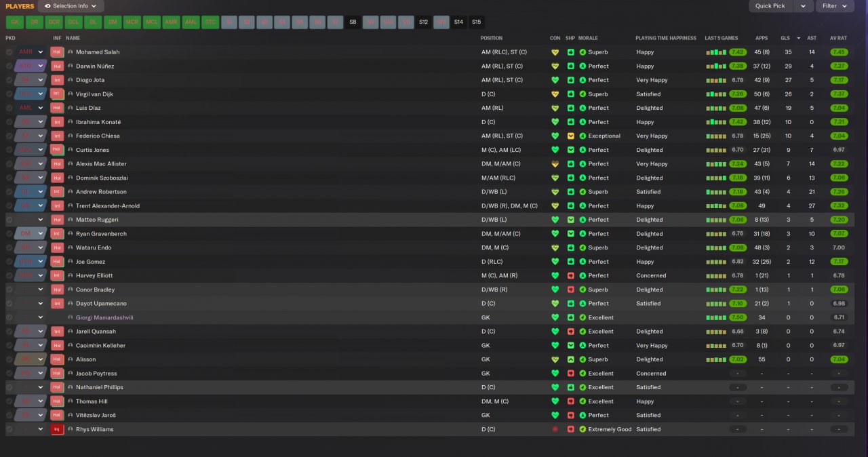Click the Int info badge for Diogo Jota

point(57,80)
